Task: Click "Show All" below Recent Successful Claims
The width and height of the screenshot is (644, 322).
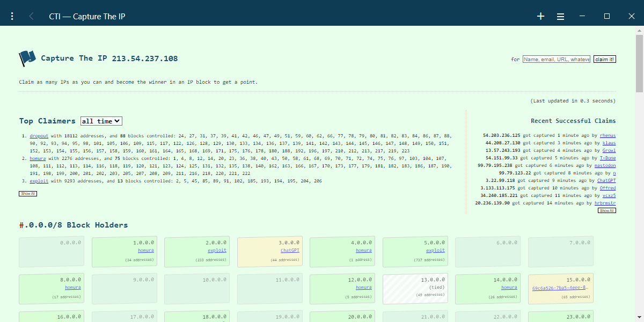Action: 607,210
